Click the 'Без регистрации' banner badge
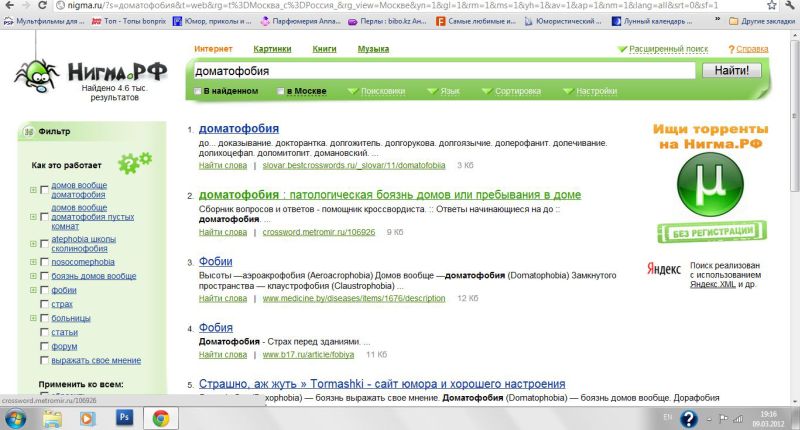800x430 pixels. click(712, 232)
